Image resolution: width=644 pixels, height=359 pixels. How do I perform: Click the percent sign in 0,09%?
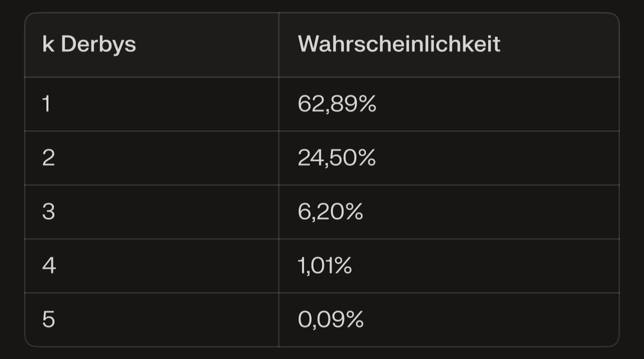click(x=355, y=319)
